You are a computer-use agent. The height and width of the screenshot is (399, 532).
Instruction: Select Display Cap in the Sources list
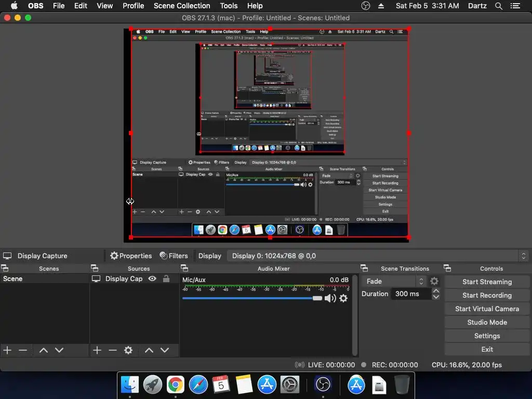(x=135, y=278)
